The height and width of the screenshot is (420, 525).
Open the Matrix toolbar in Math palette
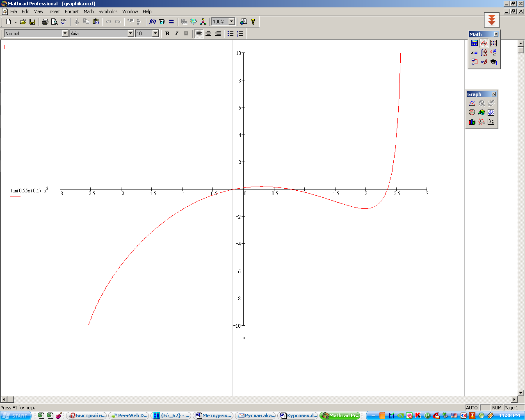point(493,43)
